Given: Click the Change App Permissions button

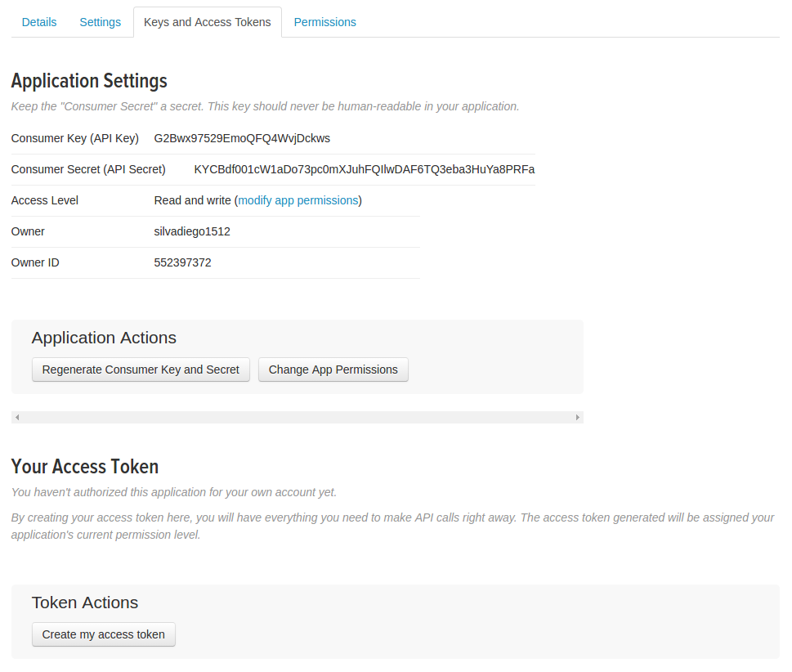Looking at the screenshot, I should (x=333, y=370).
